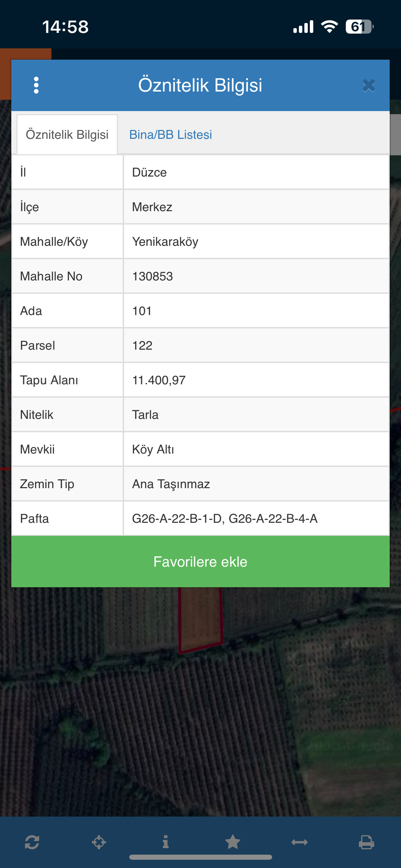This screenshot has height=868, width=401.
Task: Tap the Ada value 101
Action: click(142, 311)
